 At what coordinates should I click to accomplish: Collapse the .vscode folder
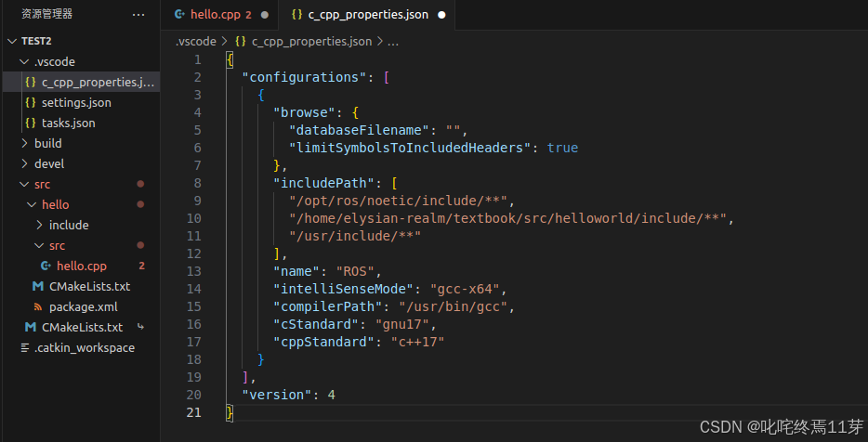[23, 62]
